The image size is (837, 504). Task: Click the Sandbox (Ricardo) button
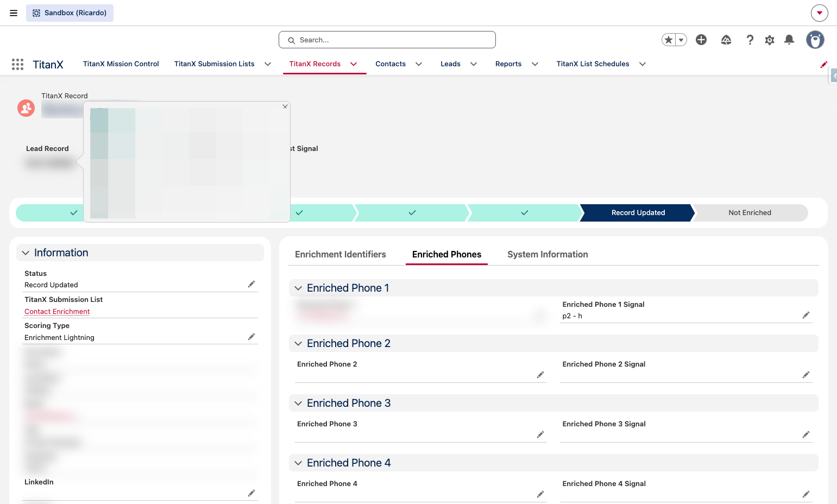(70, 13)
